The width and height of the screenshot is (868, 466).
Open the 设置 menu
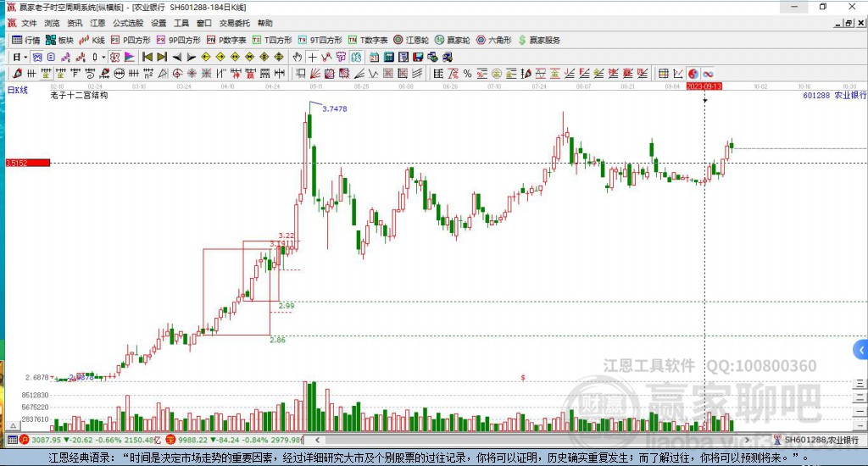pyautogui.click(x=159, y=23)
